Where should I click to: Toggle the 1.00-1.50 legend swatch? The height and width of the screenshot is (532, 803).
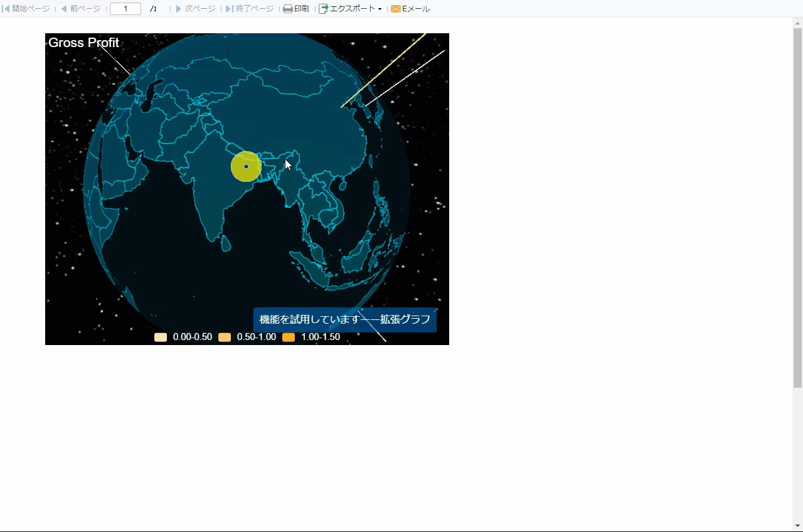click(289, 338)
